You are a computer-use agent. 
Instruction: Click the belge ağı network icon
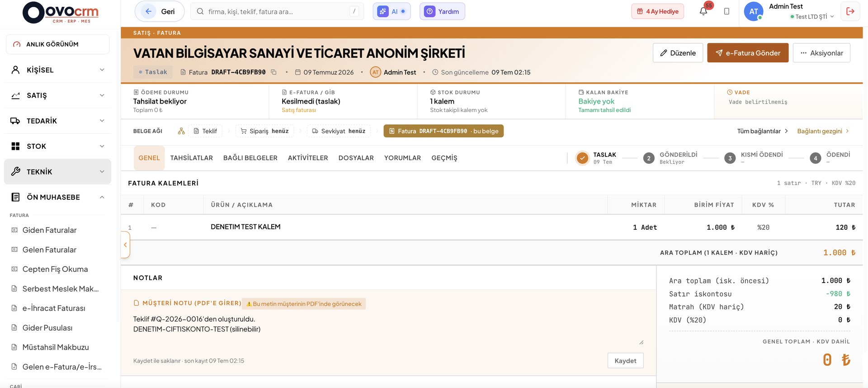tap(181, 131)
